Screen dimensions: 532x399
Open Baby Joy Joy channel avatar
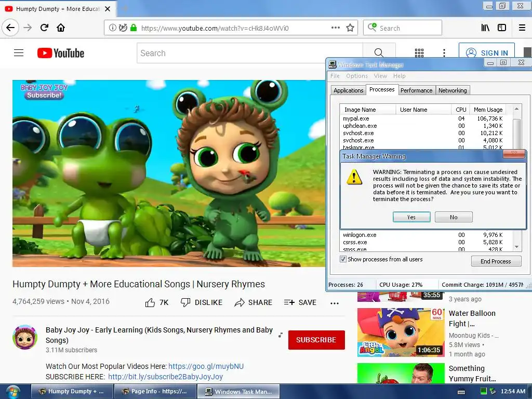click(x=25, y=337)
